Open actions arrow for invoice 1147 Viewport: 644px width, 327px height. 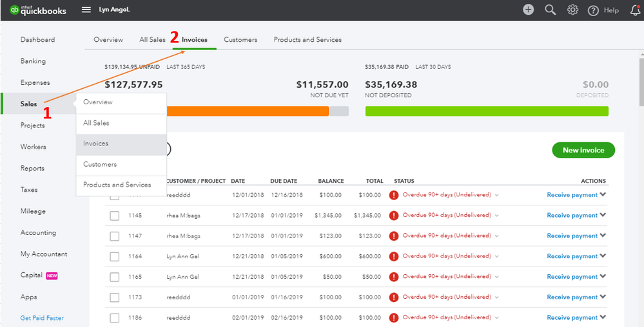click(603, 236)
